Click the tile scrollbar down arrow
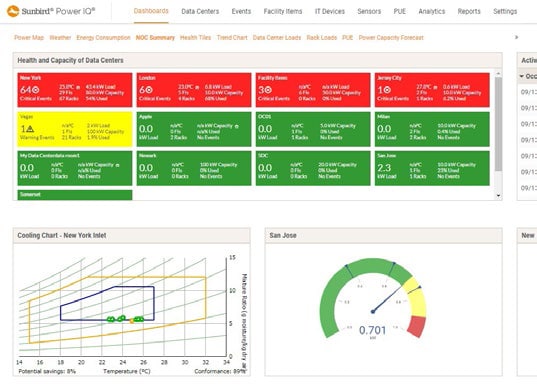Screen dimensions: 537x387 pos(498,196)
